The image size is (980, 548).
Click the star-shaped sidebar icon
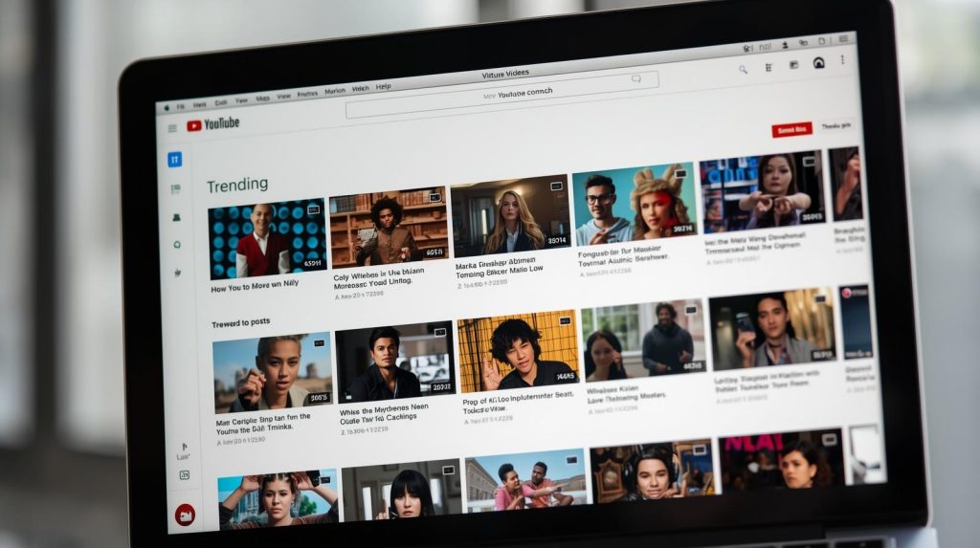[178, 273]
